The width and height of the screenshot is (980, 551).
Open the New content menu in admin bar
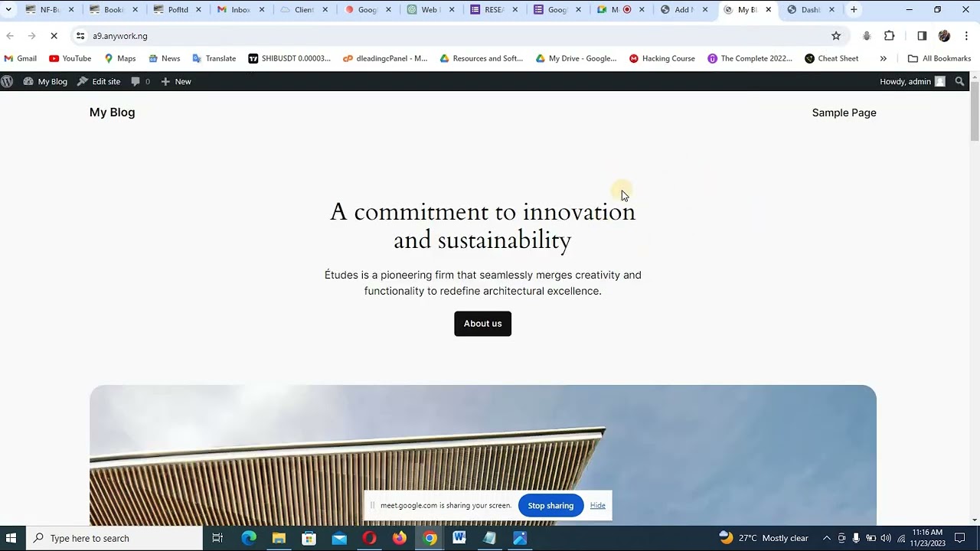point(175,81)
